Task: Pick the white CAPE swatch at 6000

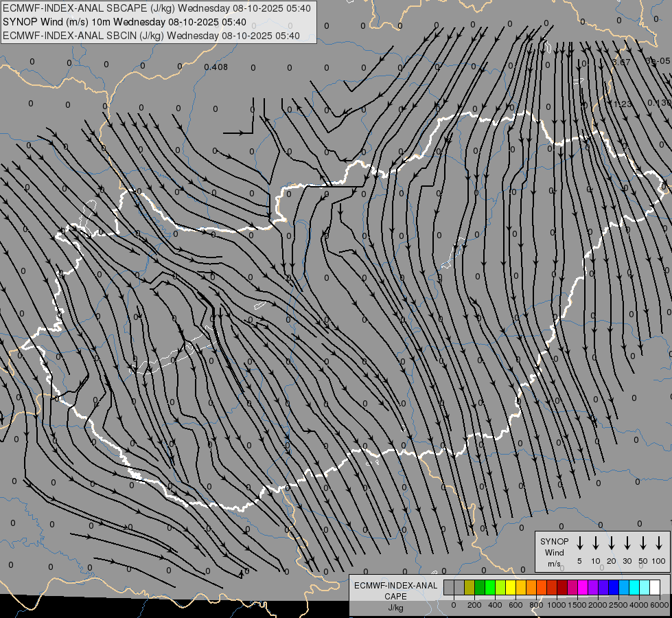Action: (655, 587)
